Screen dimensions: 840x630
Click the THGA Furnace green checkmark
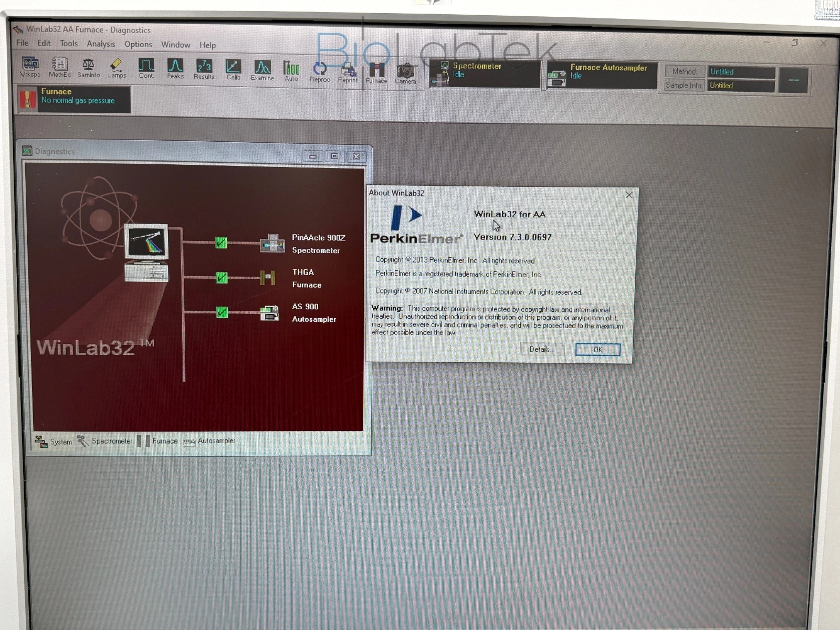(222, 277)
